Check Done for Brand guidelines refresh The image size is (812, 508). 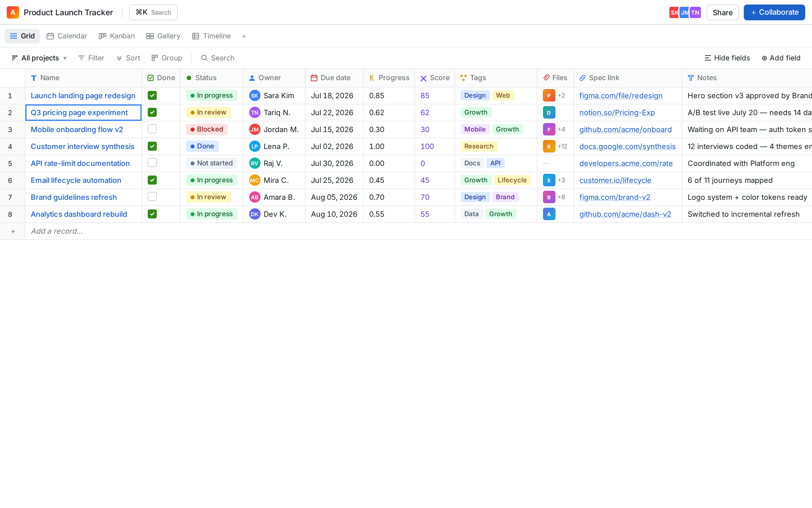tap(152, 197)
